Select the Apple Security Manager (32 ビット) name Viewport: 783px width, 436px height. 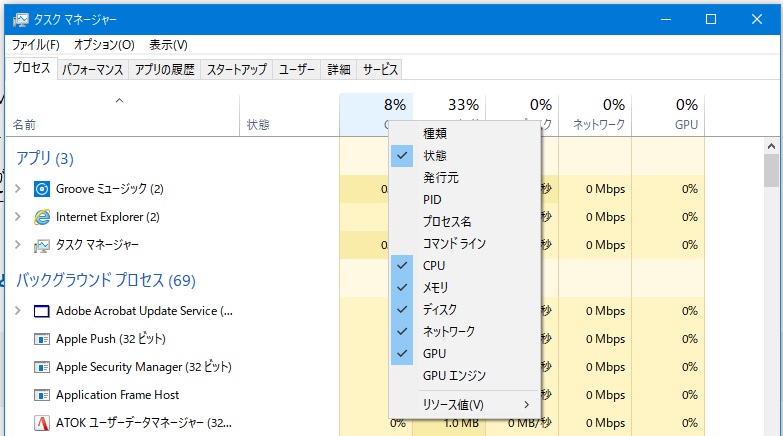tap(144, 367)
